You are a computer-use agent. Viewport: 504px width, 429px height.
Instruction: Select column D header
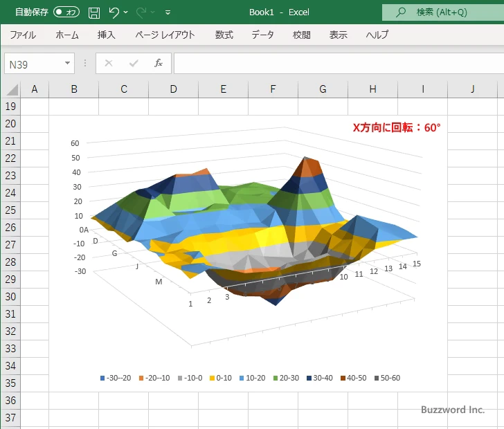174,89
